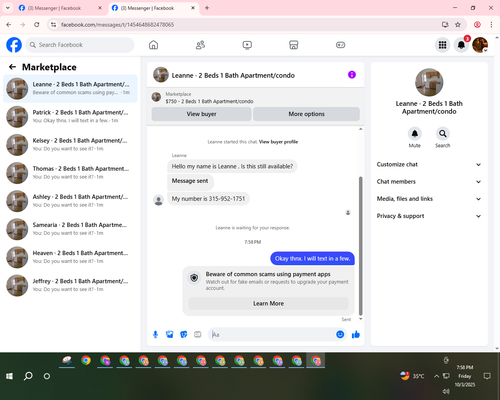Go to the Home feed icon
The width and height of the screenshot is (500, 400).
[x=153, y=45]
